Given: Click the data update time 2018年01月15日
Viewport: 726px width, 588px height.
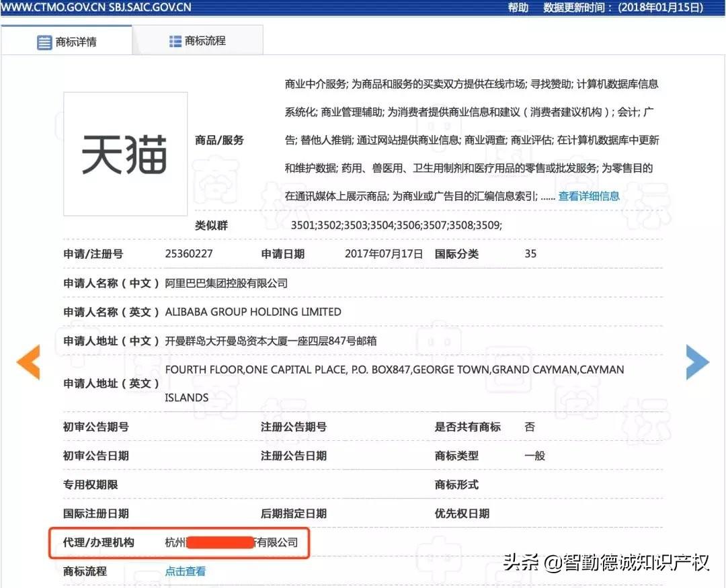Looking at the screenshot, I should (661, 7).
